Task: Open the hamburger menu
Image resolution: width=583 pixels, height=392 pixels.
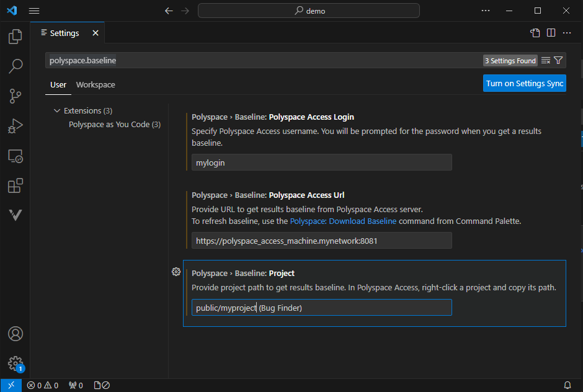Action: (x=34, y=11)
